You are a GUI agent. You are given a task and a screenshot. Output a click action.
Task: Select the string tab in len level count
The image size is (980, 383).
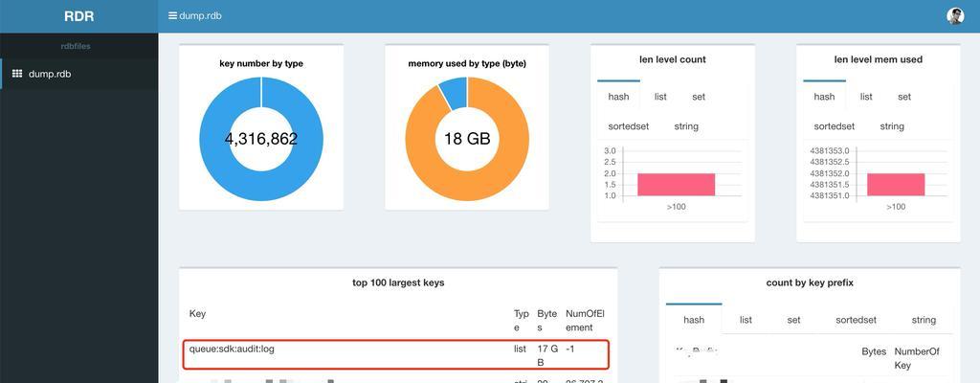(686, 125)
